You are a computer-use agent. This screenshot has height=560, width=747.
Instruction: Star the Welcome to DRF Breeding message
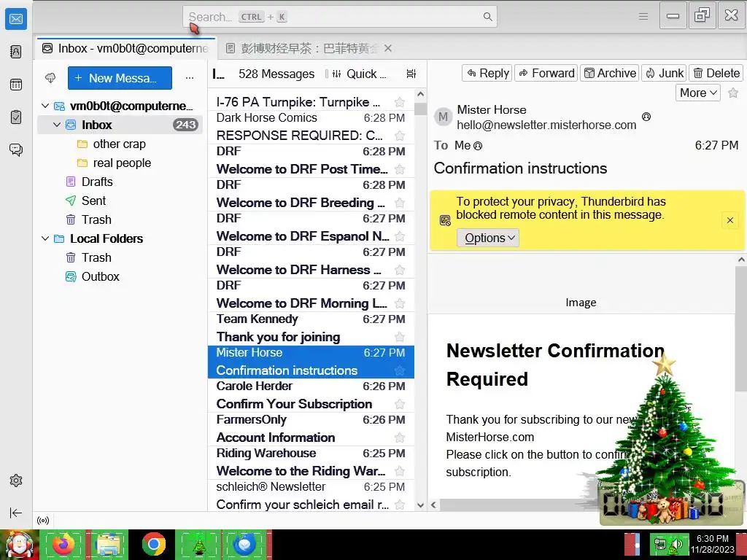click(400, 203)
